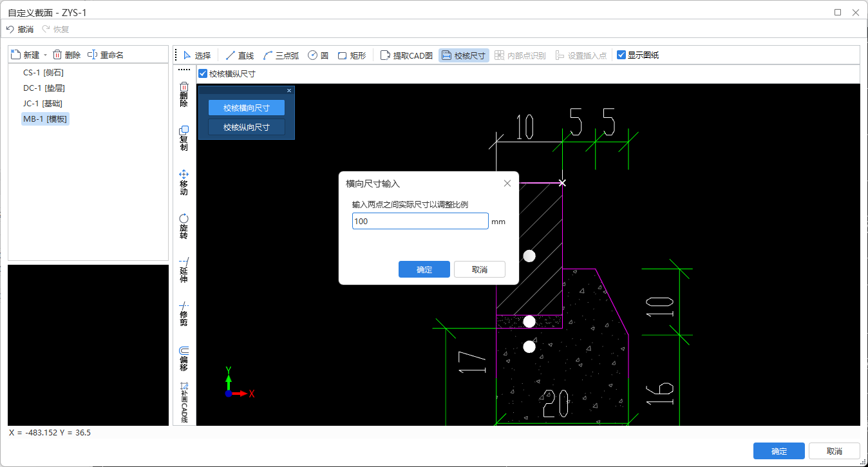The width and height of the screenshot is (868, 467).
Task: Click the vertical 删除 trash tool
Action: tap(184, 94)
